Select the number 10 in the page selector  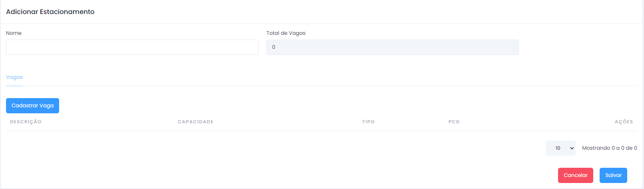[x=558, y=148]
